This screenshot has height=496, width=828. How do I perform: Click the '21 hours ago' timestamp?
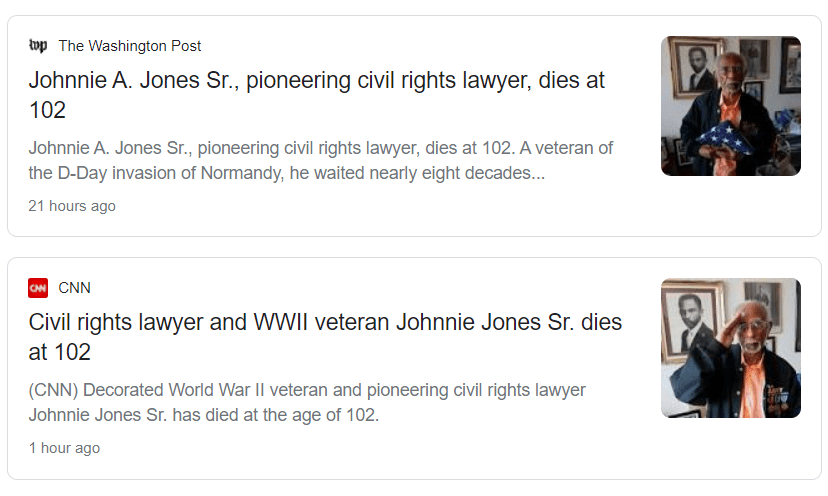click(x=72, y=206)
